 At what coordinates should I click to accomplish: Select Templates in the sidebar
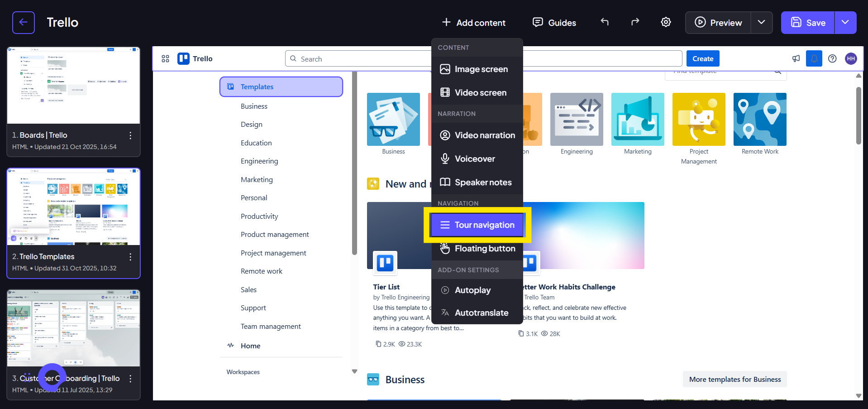[x=281, y=87]
